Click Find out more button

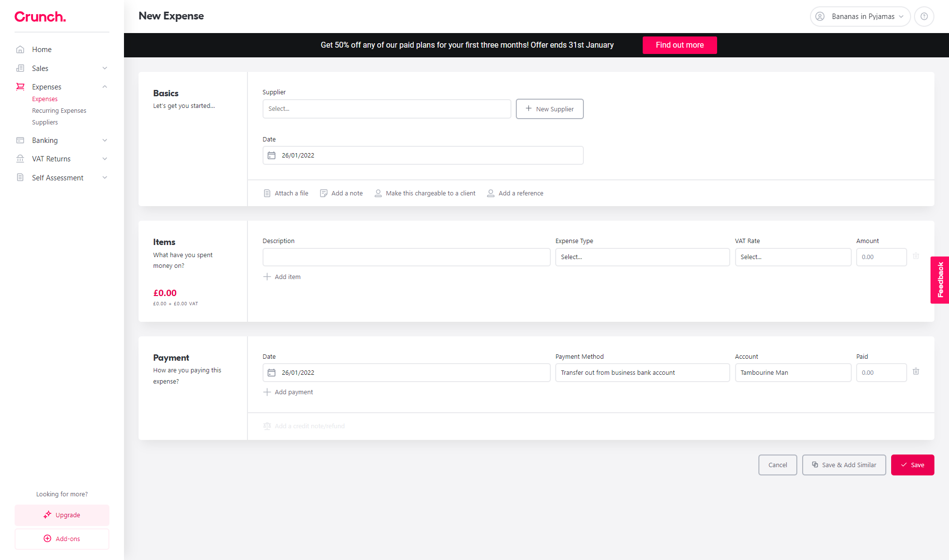tap(679, 45)
